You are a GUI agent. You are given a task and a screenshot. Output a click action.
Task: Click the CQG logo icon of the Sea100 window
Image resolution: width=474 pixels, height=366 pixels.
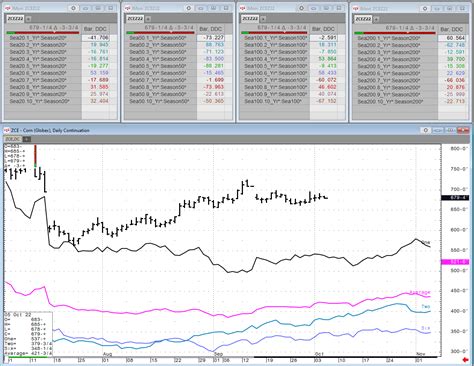pyautogui.click(x=242, y=8)
